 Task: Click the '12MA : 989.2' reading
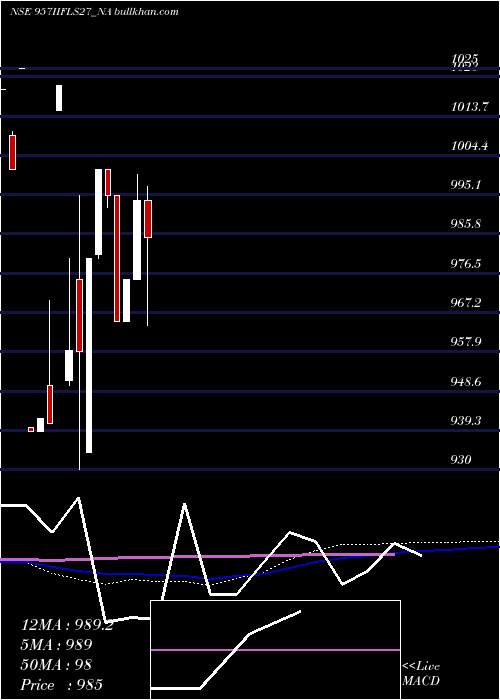67,625
